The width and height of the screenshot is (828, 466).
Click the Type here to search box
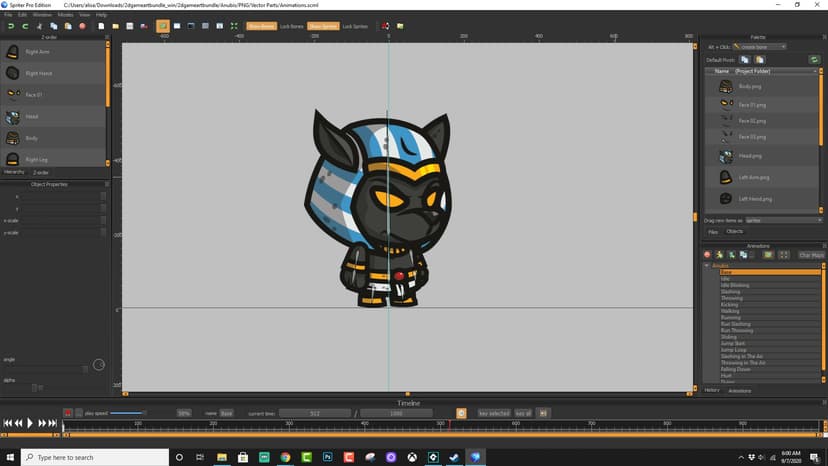95,457
